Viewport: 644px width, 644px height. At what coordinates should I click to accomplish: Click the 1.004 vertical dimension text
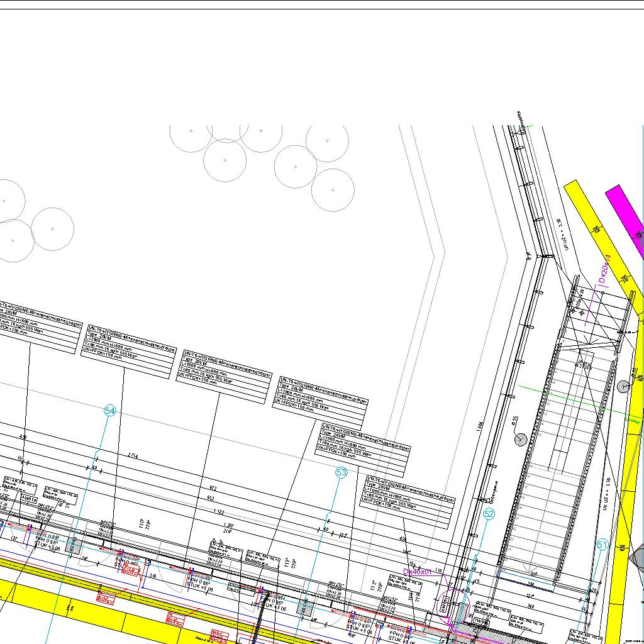click(479, 426)
